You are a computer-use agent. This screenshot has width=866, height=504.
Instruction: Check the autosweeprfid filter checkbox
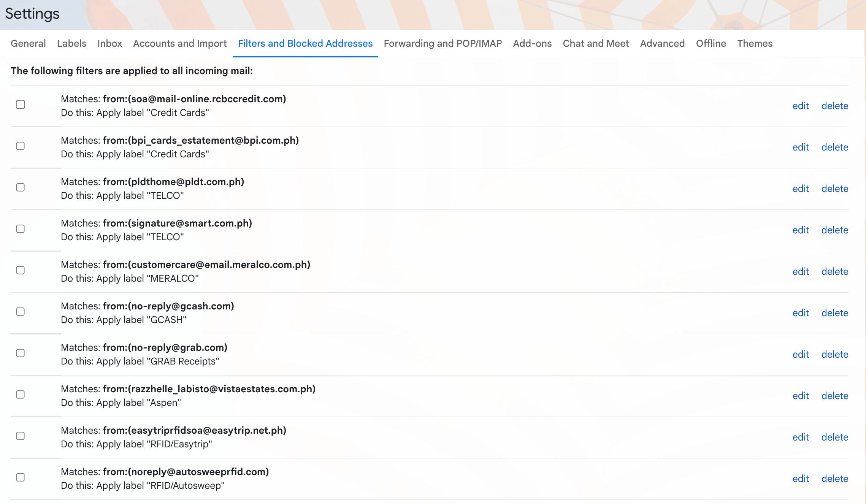21,477
